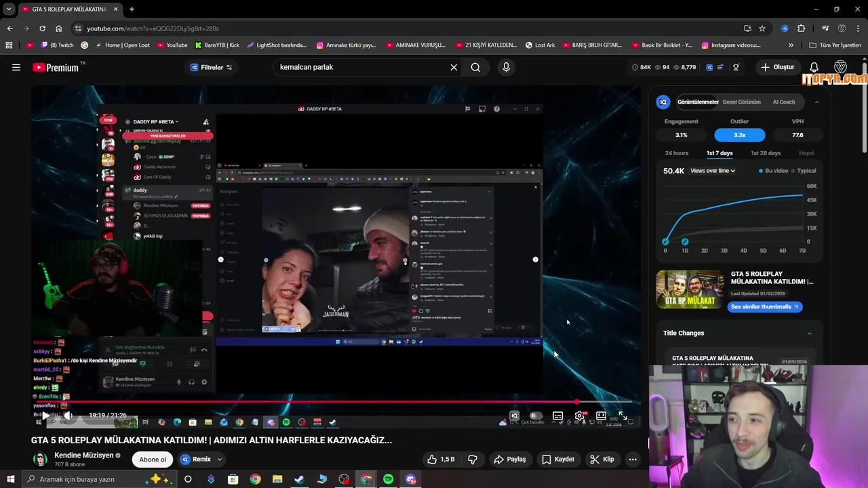This screenshot has width=868, height=488.
Task: Collapse Title Changes section
Action: (x=809, y=333)
